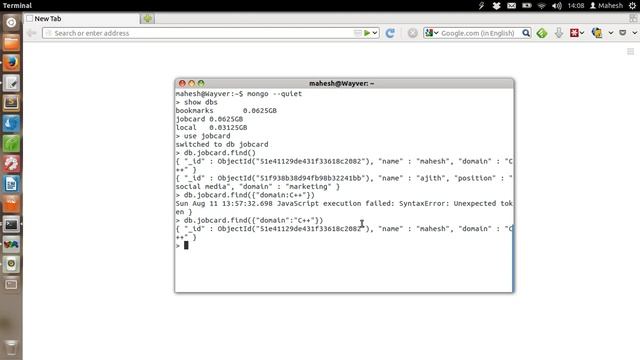The width and height of the screenshot is (640, 360).
Task: Open the Dropbox indicator in top panel
Action: click(x=496, y=5)
